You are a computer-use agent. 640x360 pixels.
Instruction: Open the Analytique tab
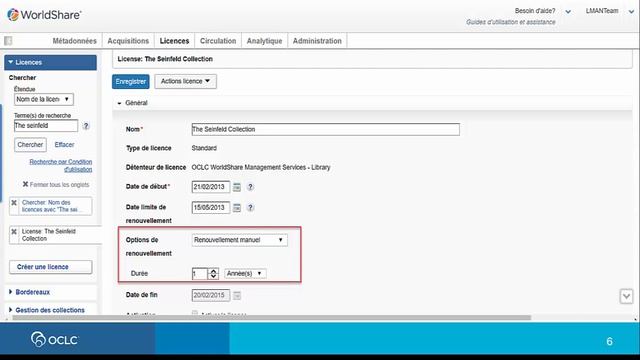(264, 41)
